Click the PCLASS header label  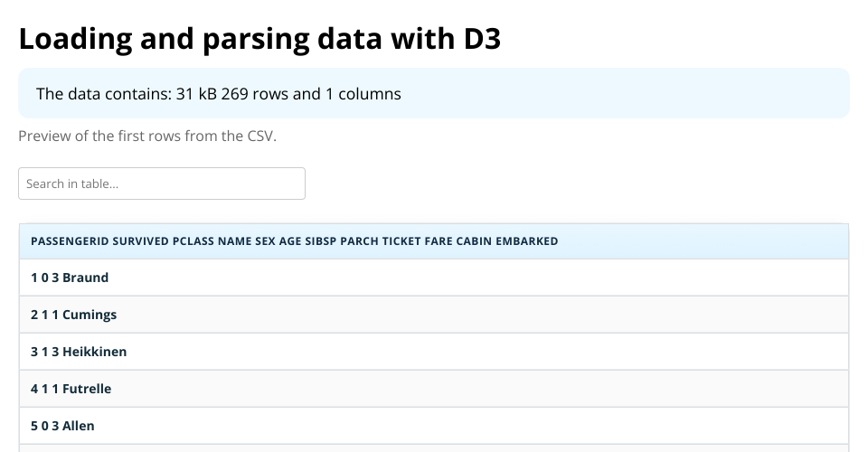193,241
